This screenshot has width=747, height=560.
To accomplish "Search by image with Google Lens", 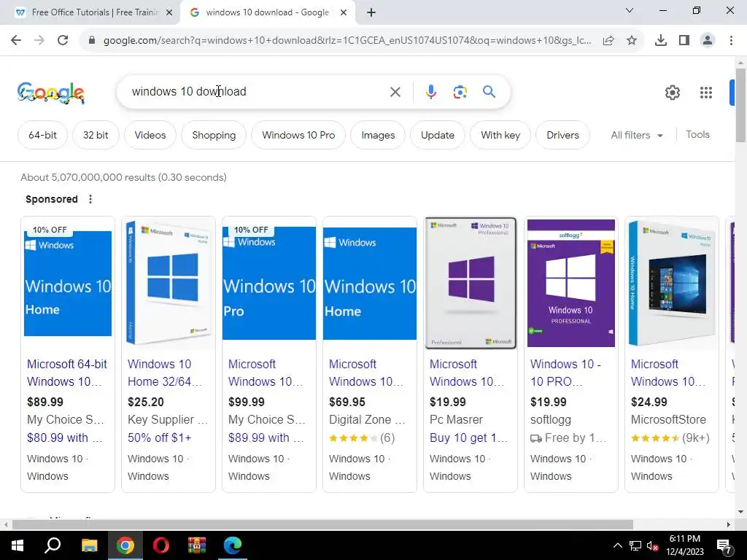I will [x=460, y=92].
